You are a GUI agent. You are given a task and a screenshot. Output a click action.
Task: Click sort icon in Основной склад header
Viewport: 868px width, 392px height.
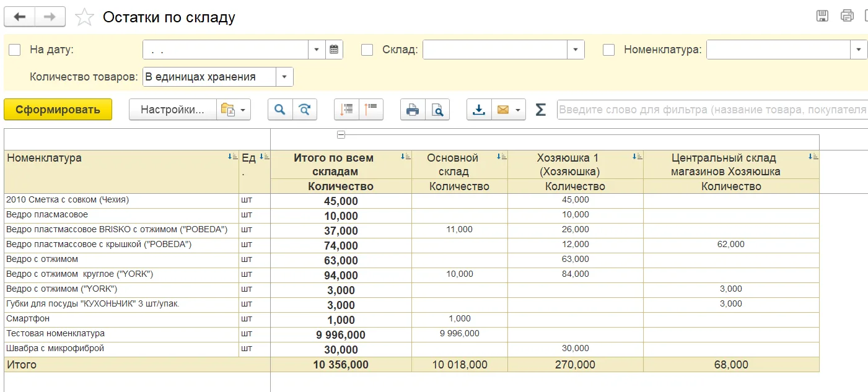click(501, 157)
